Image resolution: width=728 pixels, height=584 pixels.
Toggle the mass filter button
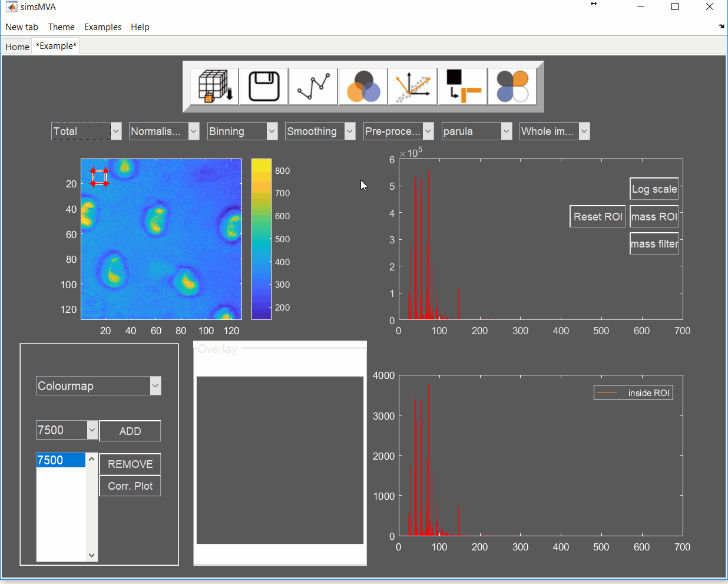(654, 244)
